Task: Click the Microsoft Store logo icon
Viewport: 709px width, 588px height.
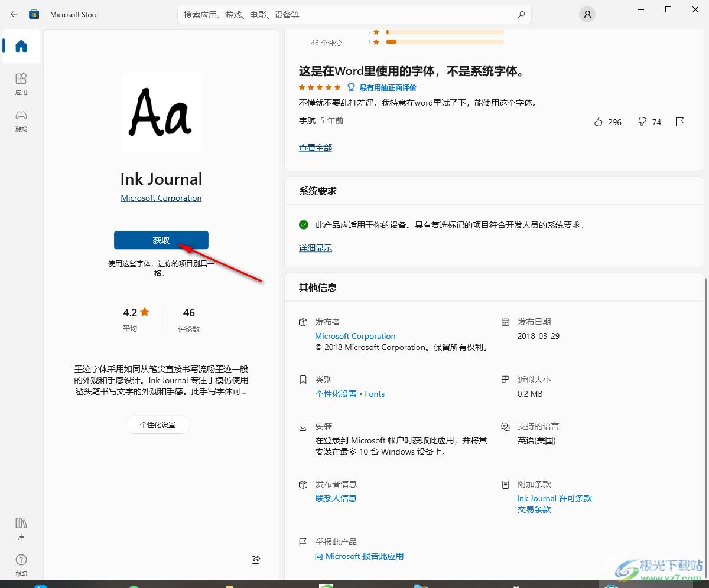Action: click(x=34, y=14)
